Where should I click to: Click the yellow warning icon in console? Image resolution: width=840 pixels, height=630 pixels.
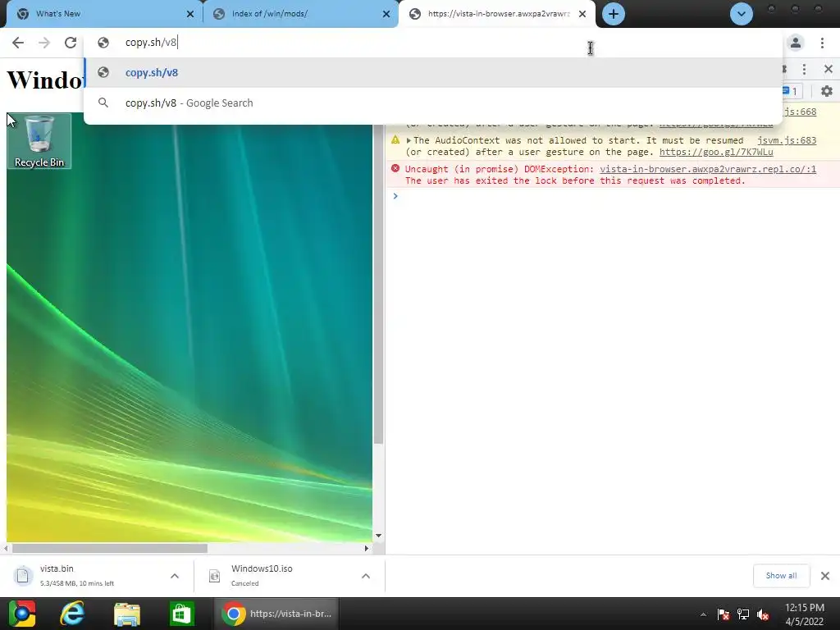coord(395,139)
